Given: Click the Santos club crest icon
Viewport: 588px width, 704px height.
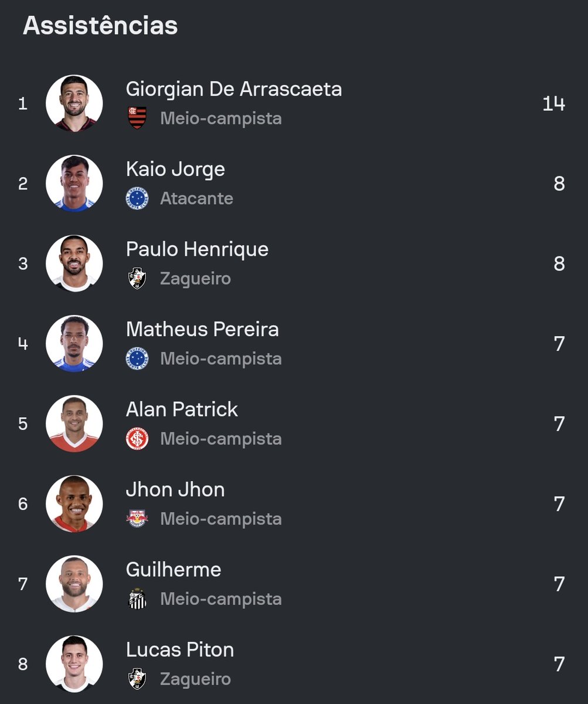Looking at the screenshot, I should pos(137,599).
